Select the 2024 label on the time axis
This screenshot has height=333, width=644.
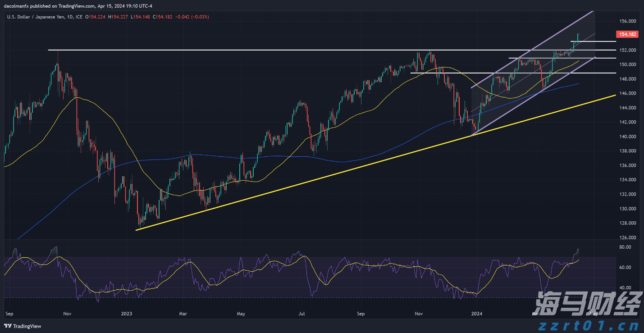tap(477, 314)
